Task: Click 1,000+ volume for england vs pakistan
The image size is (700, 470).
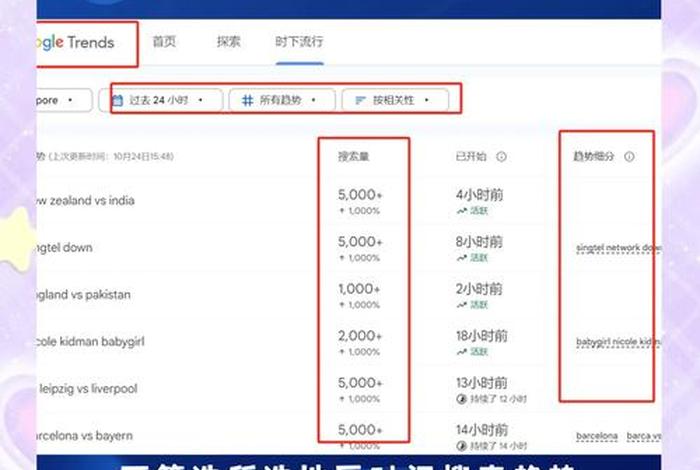Action: point(359,289)
